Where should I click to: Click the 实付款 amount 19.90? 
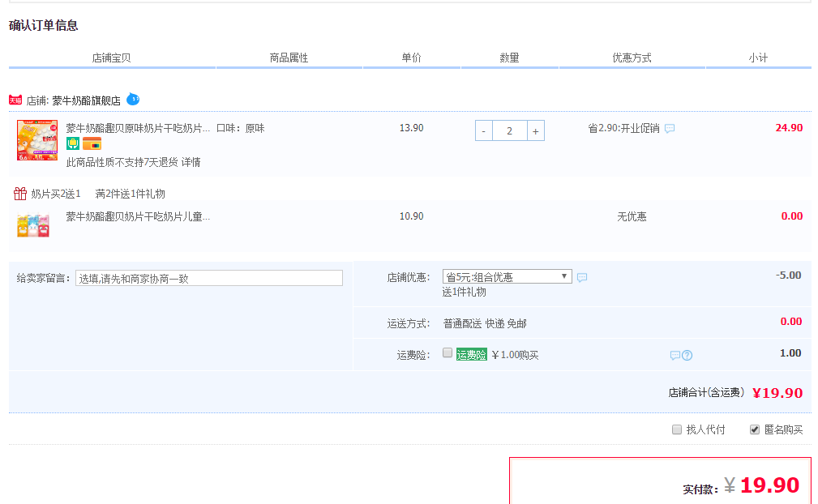pos(769,485)
